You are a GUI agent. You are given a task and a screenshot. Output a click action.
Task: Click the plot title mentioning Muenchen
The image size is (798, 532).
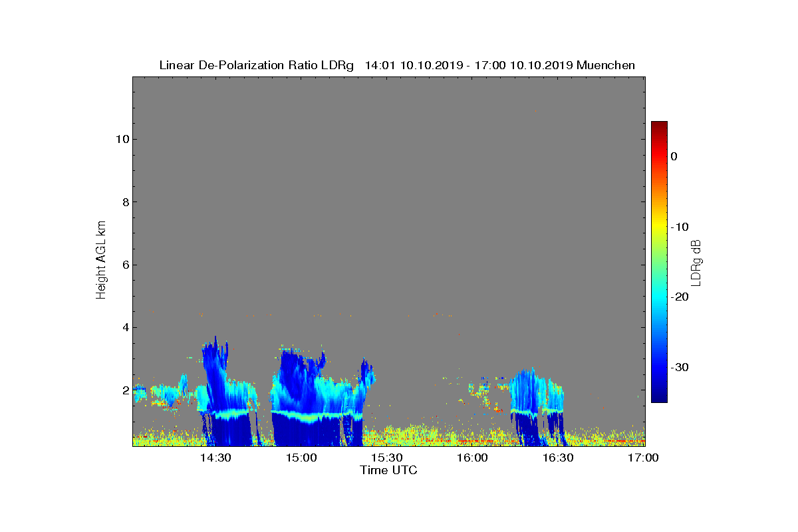pyautogui.click(x=397, y=65)
